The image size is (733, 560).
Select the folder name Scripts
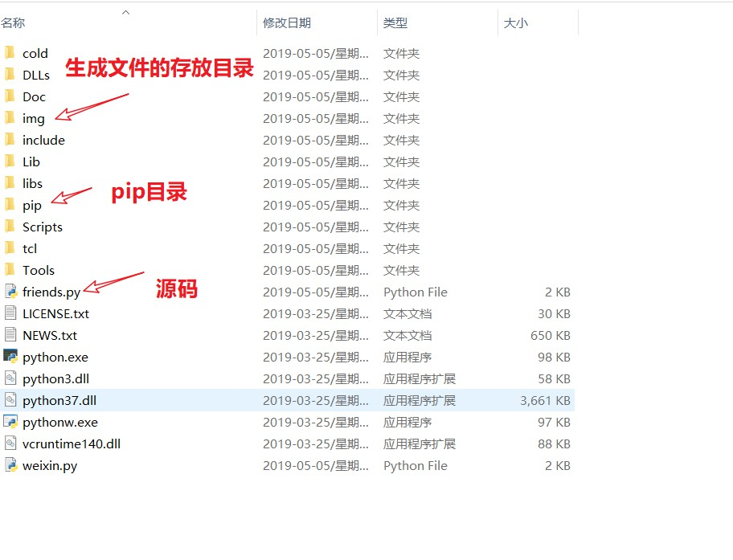coord(42,227)
